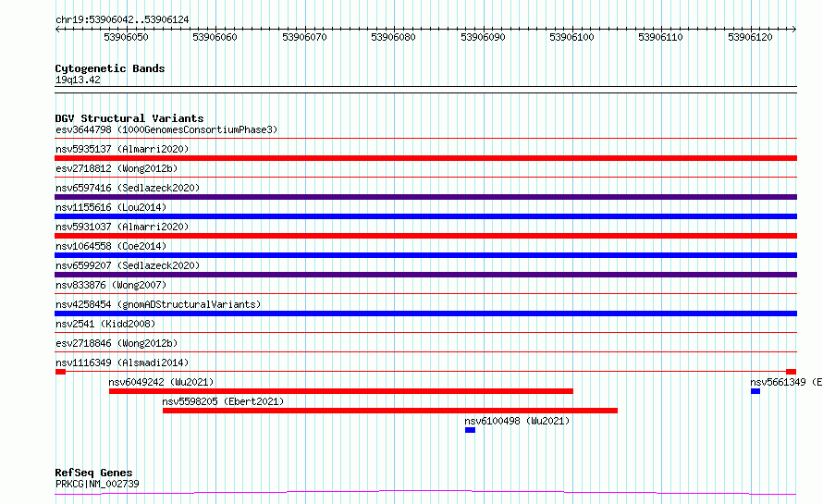Viewport: 823px width, 504px height.
Task: Click nsv6049242 (Wu2021) label
Action: tap(161, 382)
